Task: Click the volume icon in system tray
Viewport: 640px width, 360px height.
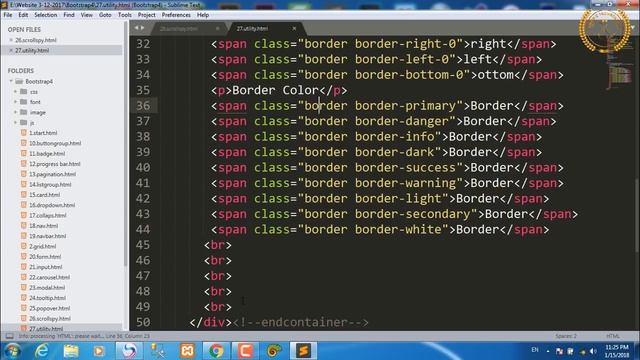Action: tap(593, 351)
